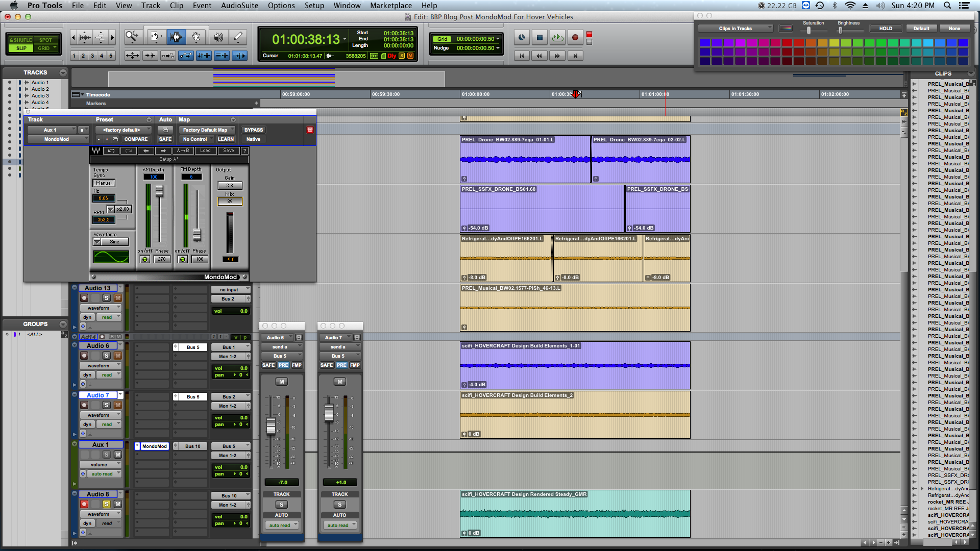
Task: Open the Waveform Sine dropdown
Action: pos(111,242)
